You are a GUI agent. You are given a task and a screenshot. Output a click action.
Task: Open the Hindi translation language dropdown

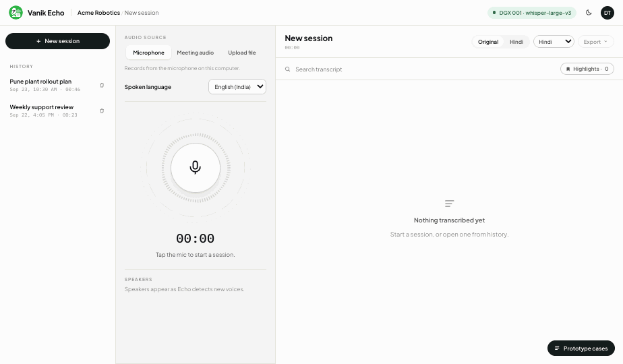pos(554,42)
